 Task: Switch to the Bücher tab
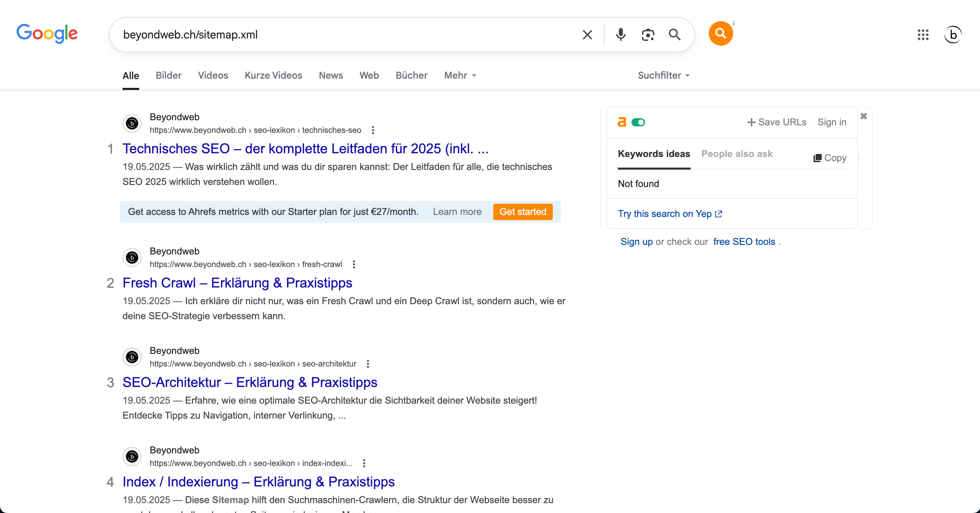[x=411, y=75]
